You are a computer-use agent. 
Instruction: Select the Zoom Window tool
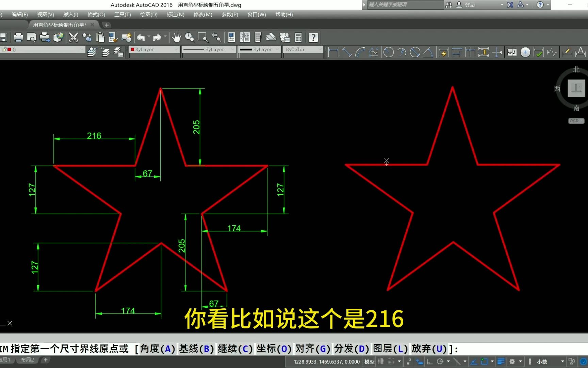pos(203,37)
